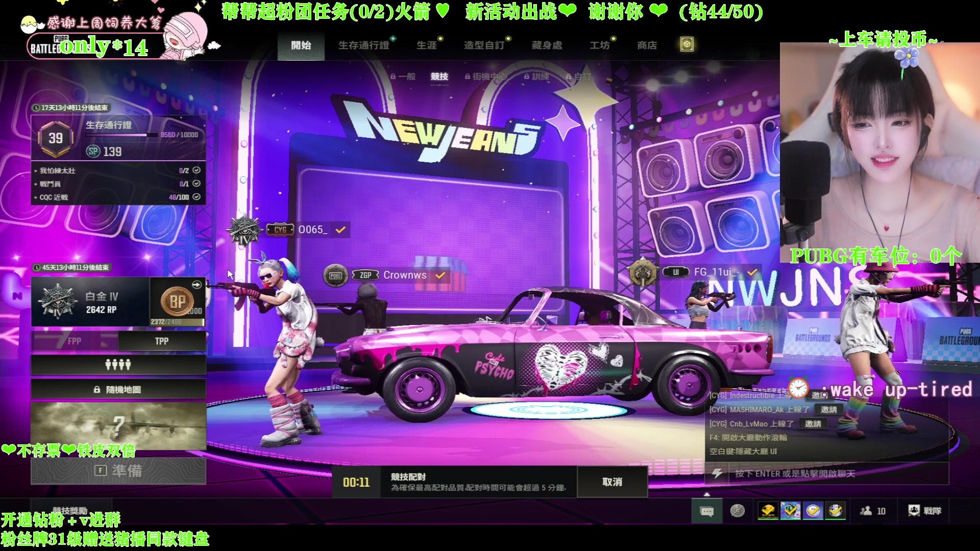Select the locked 街機中心 arcade mode

point(486,77)
